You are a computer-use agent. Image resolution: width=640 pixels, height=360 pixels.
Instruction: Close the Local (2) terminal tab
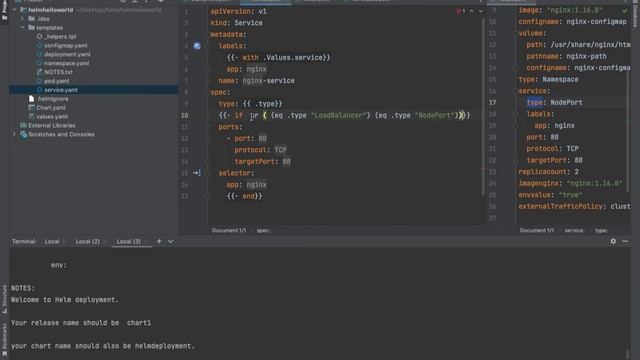pos(105,242)
